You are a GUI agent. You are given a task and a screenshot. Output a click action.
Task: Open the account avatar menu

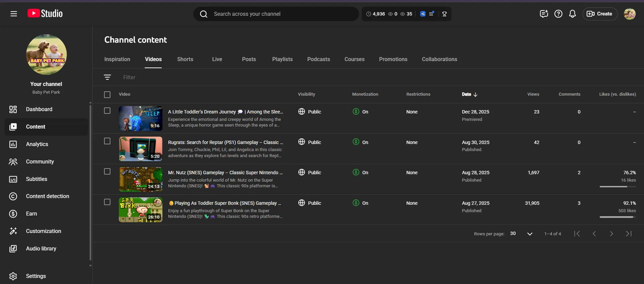click(x=630, y=14)
